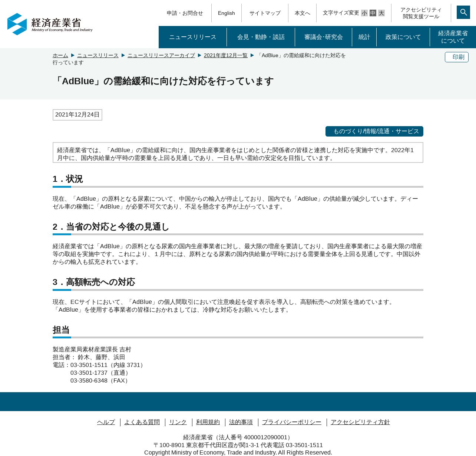Image resolution: width=476 pixels, height=456 pixels.
Task: Open 利用規約 footer link
Action: (x=208, y=422)
